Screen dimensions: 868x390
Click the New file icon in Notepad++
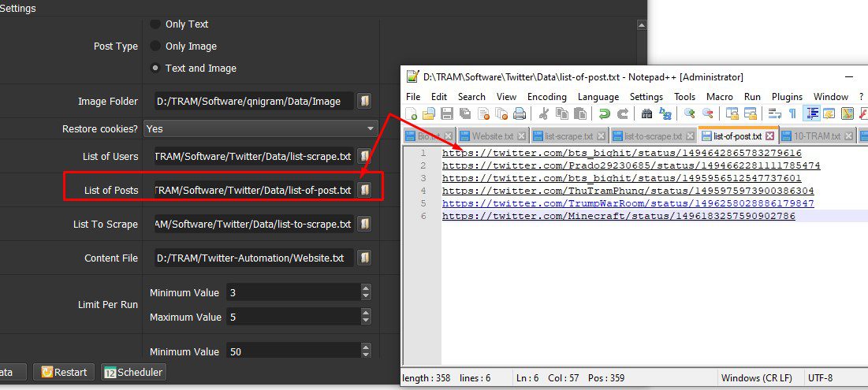click(412, 114)
